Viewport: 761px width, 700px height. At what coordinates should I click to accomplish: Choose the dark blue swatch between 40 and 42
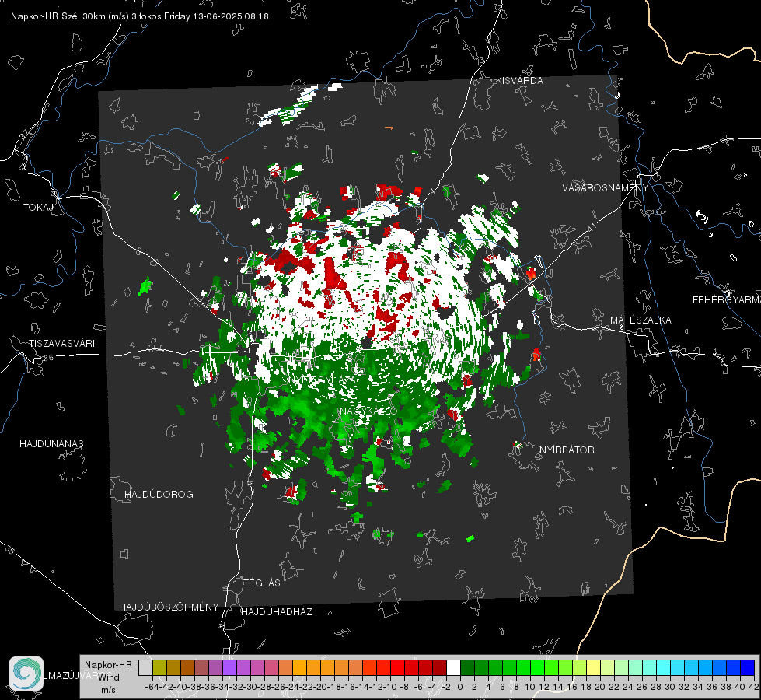click(748, 667)
